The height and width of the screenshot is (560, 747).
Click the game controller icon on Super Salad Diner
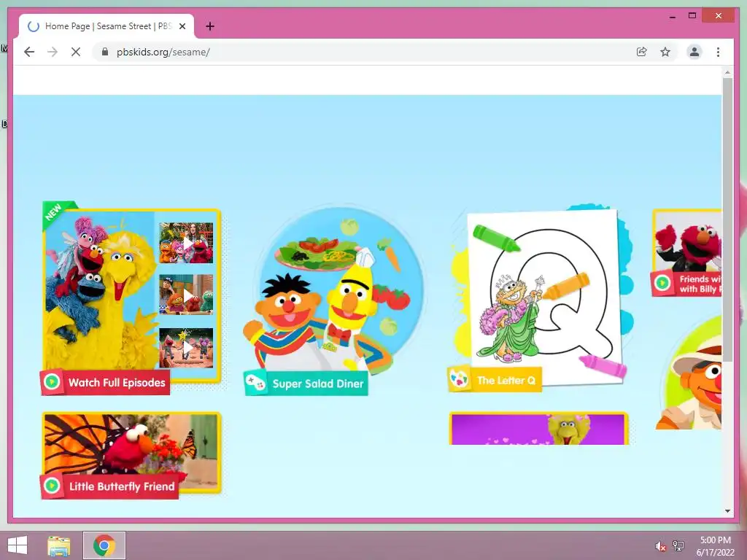255,382
